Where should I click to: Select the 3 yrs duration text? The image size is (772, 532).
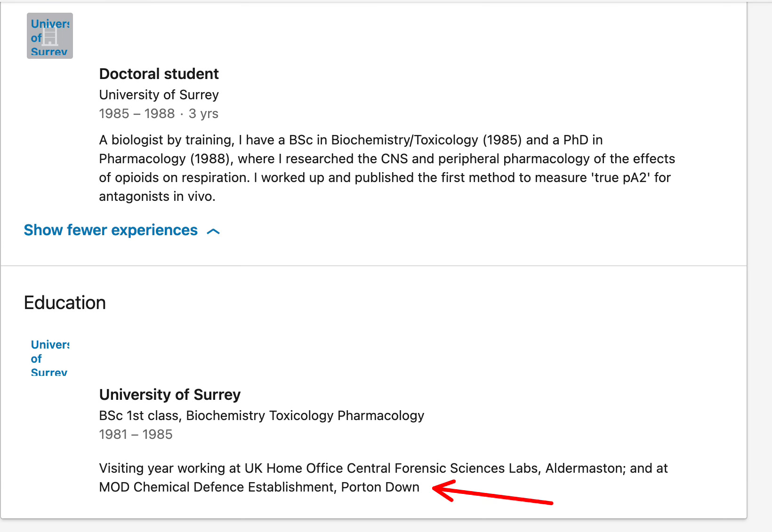click(x=203, y=113)
